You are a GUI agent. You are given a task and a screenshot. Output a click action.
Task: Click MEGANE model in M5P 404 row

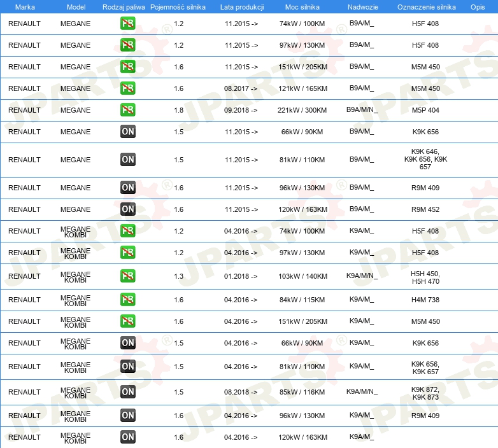point(75,110)
